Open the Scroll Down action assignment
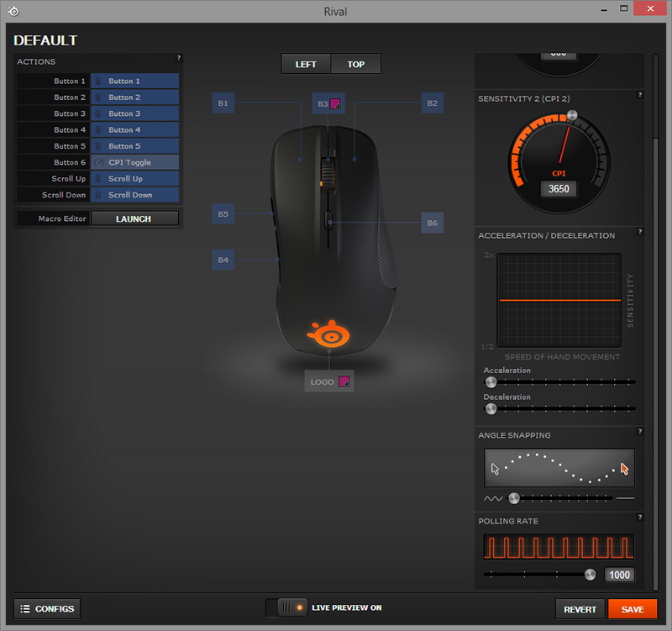 (x=134, y=195)
